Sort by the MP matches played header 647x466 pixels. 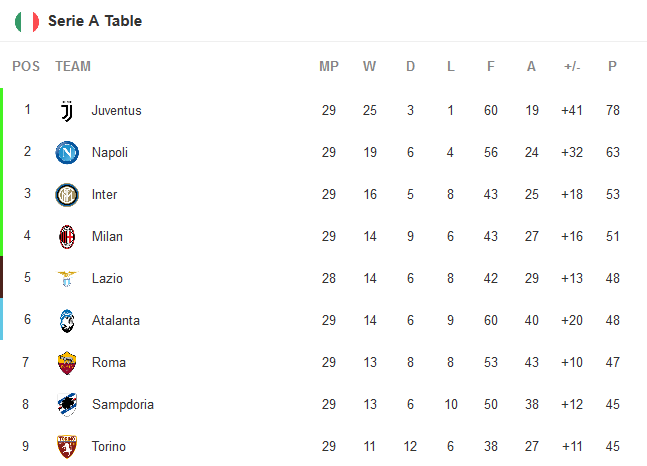point(329,67)
